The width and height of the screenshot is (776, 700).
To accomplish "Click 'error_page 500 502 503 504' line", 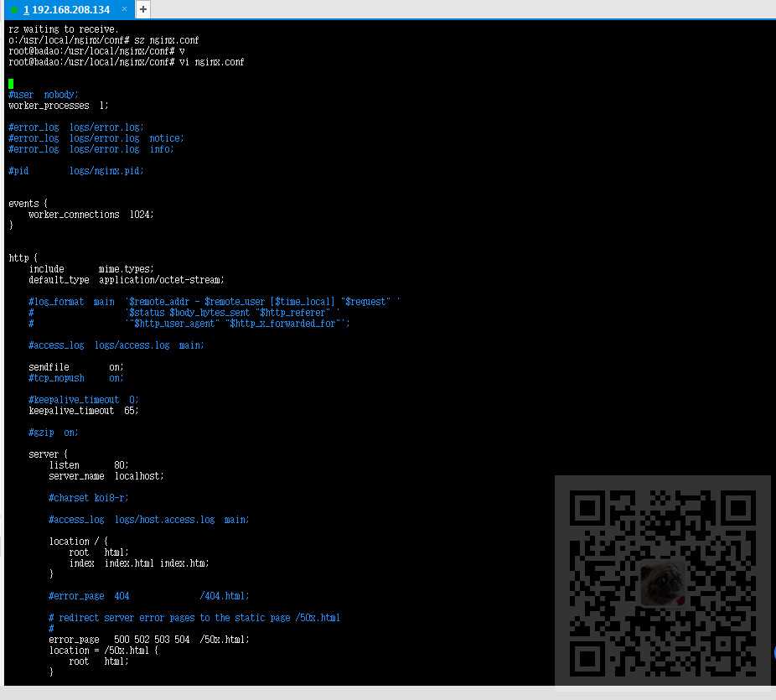I will 148,639.
